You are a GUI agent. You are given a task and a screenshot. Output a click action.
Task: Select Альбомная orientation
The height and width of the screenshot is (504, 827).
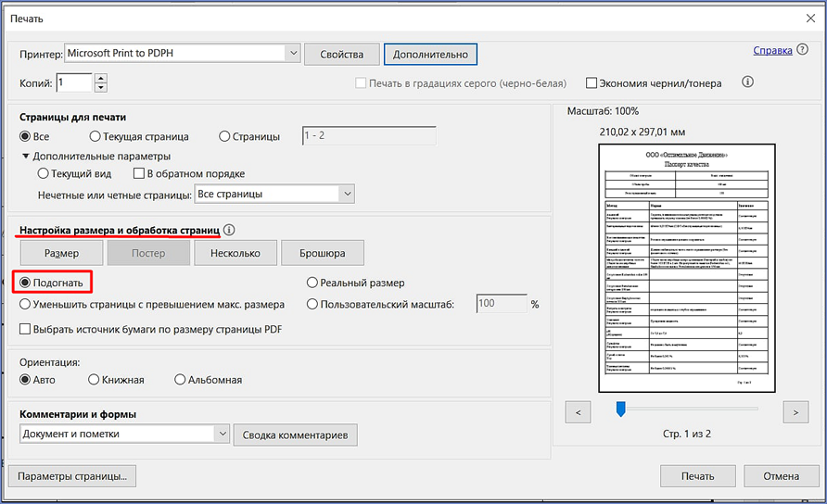tap(180, 380)
